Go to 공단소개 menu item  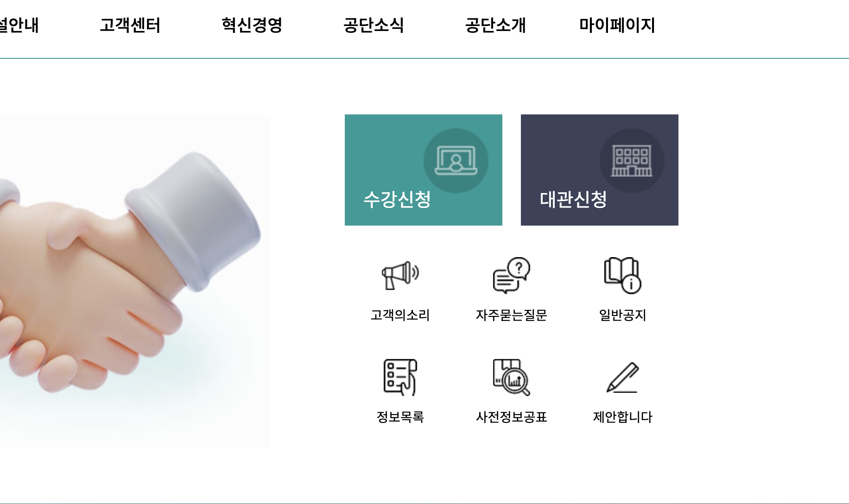tap(496, 25)
